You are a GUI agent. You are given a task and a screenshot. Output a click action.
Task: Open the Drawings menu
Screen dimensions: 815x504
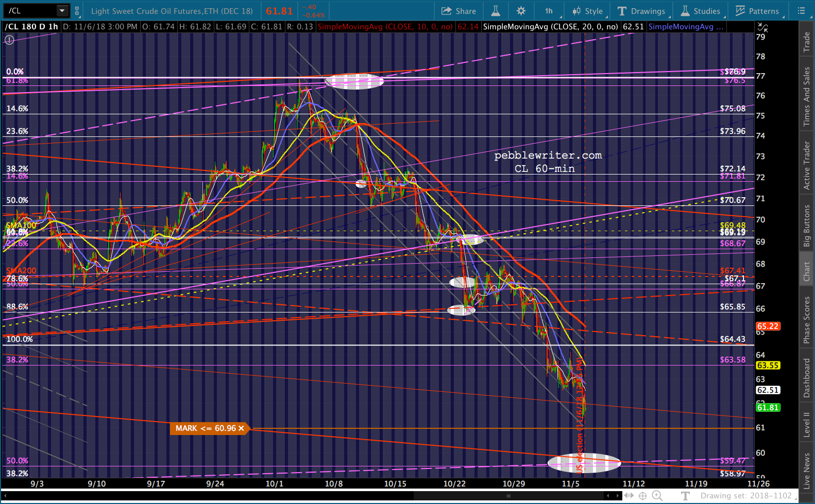coord(641,11)
